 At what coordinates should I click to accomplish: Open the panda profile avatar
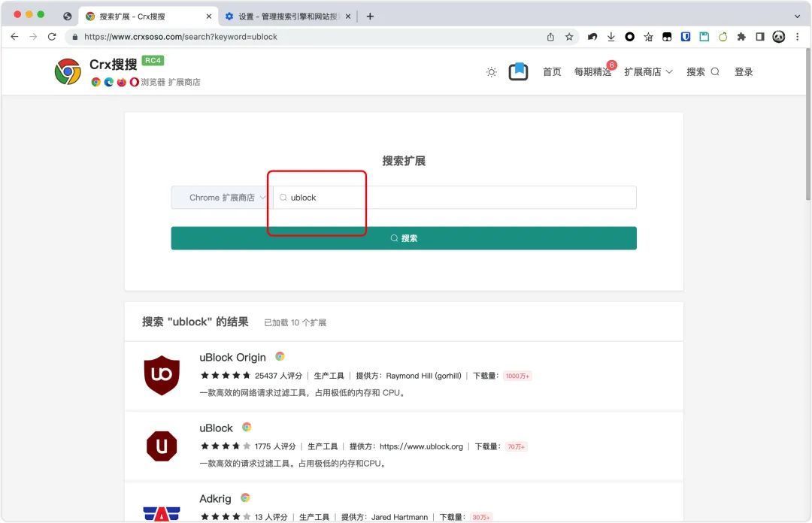(x=779, y=37)
